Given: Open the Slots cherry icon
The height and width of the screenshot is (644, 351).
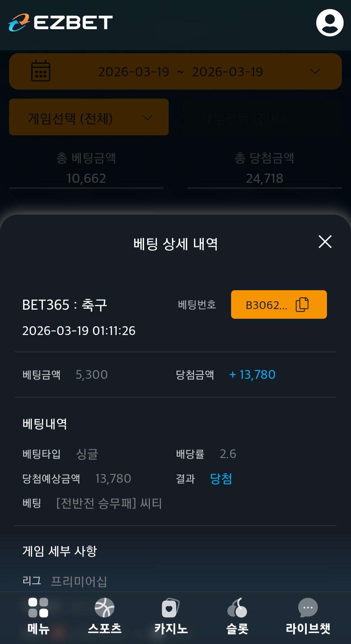Looking at the screenshot, I should click(x=237, y=607).
